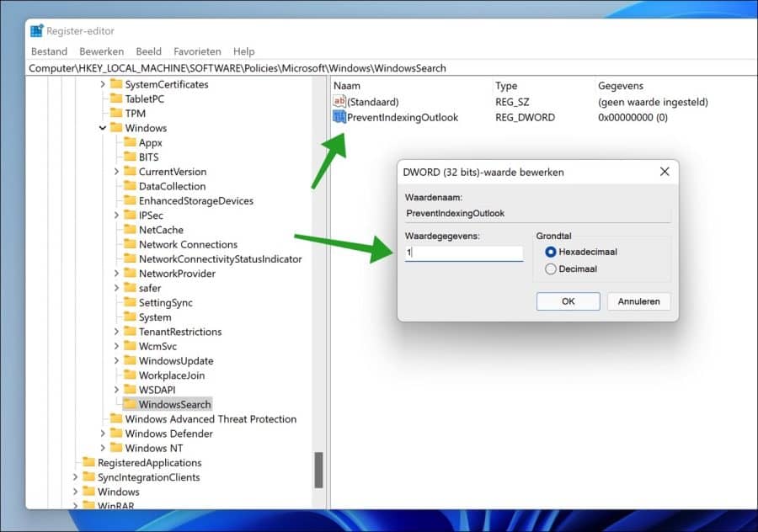Screen dimensions: 758x532
Task: Click the (Standaard) string value icon
Action: (x=339, y=101)
